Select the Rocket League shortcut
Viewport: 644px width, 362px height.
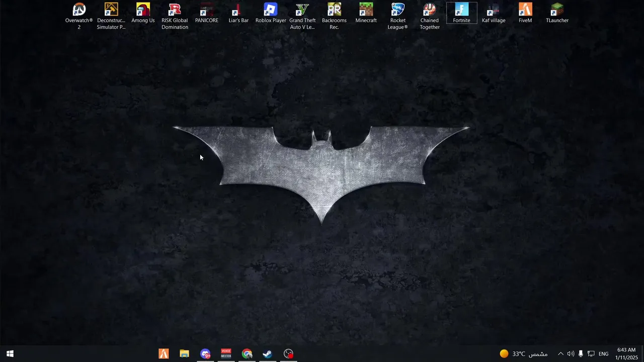tap(398, 16)
